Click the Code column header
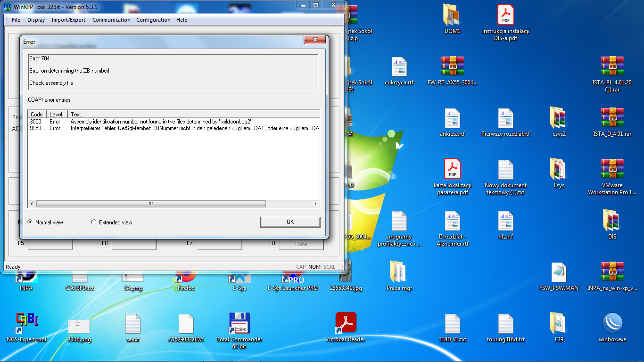Image resolution: width=644 pixels, height=362 pixels. coord(37,114)
